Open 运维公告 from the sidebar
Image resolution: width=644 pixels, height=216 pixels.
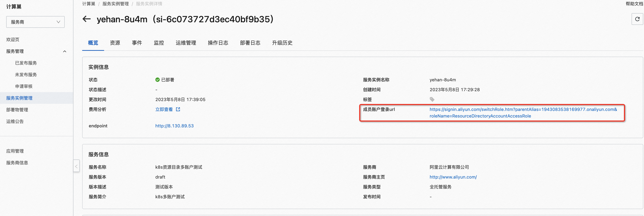[x=14, y=121]
